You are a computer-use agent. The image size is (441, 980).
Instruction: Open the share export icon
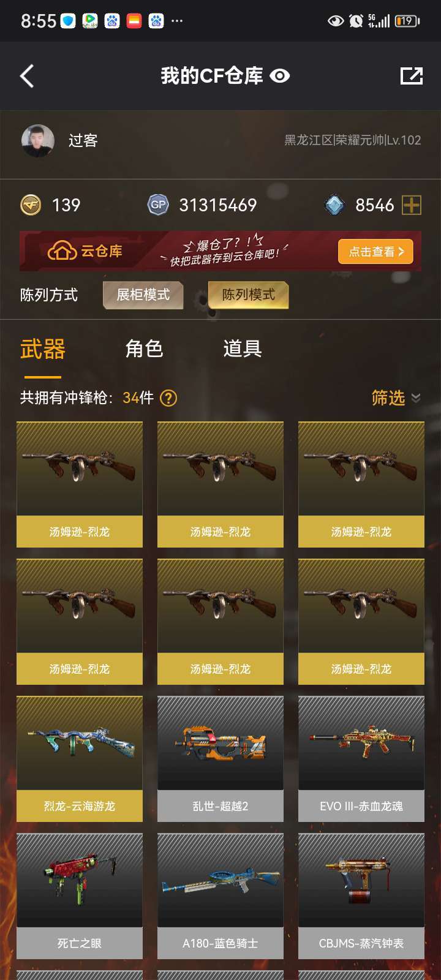412,76
